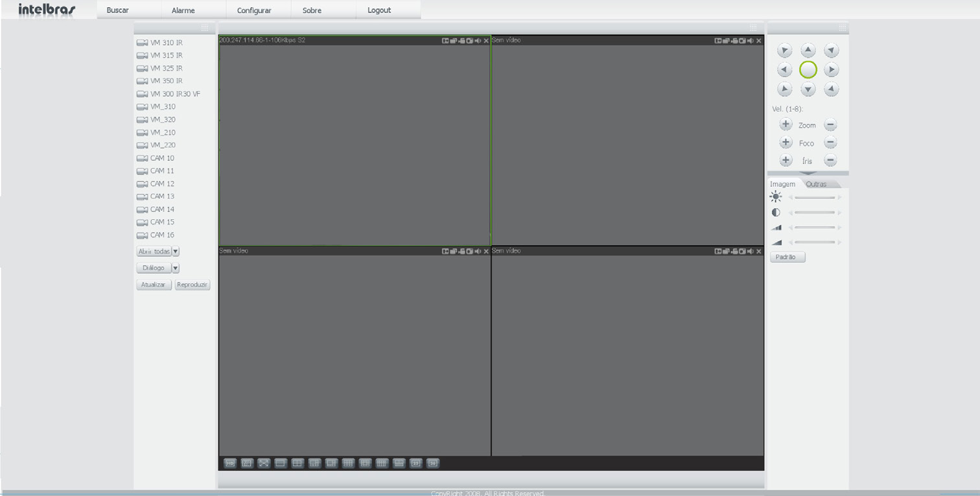Move PTZ camera diagonally up-right
This screenshot has height=496, width=980.
832,50
